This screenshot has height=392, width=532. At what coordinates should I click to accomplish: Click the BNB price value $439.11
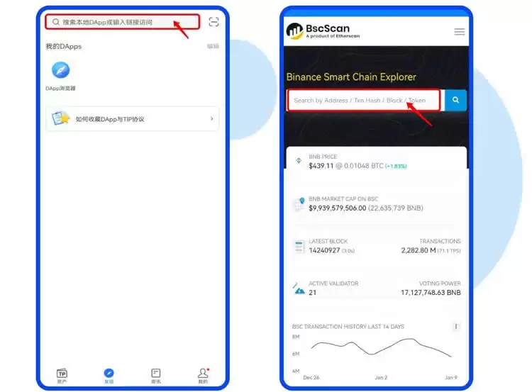(321, 166)
